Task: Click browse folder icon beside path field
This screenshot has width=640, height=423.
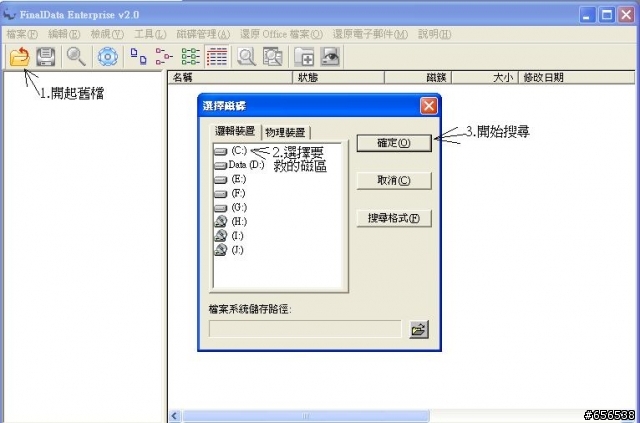Action: (x=419, y=329)
